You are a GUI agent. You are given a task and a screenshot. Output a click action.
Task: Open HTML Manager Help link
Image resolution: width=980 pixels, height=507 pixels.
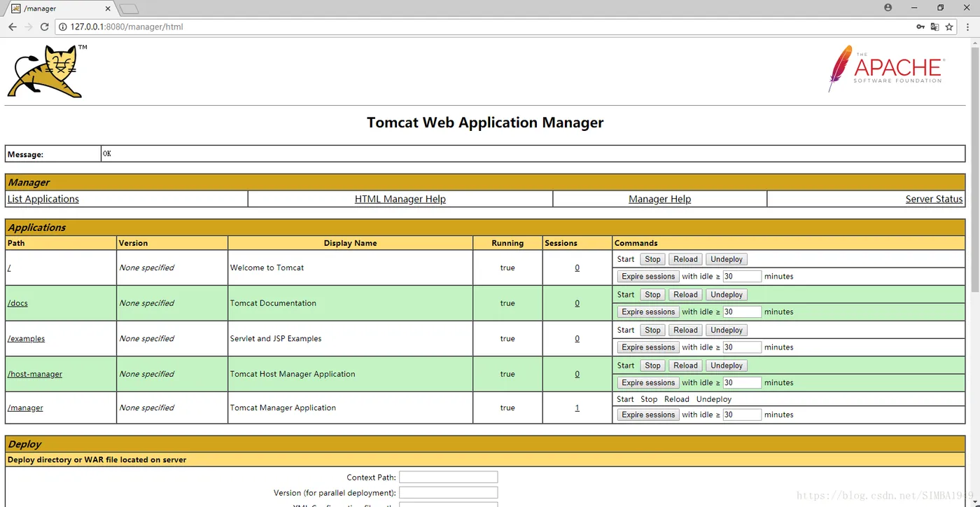point(400,199)
